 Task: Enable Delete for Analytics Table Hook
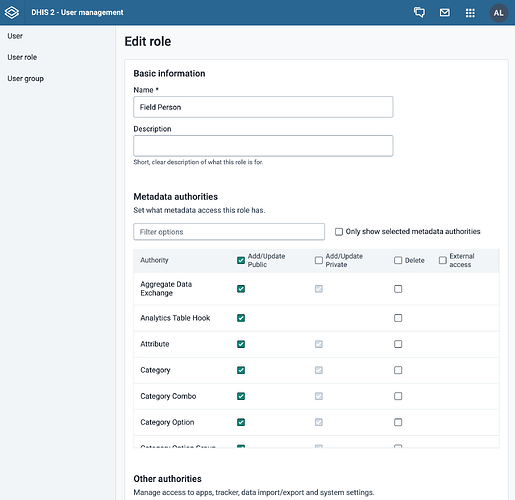[398, 318]
